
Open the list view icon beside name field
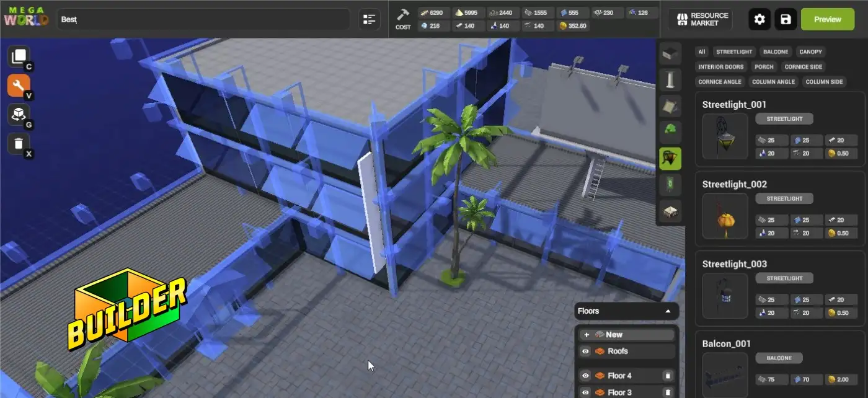pos(370,19)
